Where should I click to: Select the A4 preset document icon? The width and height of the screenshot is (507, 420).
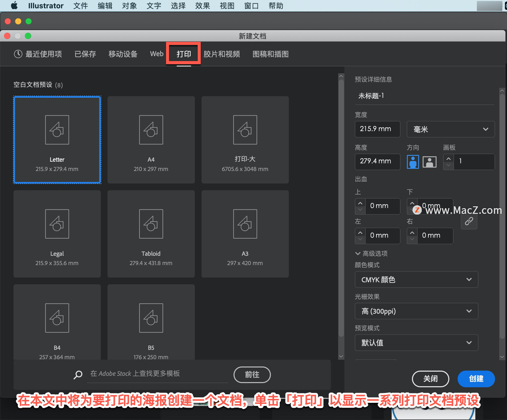[151, 130]
